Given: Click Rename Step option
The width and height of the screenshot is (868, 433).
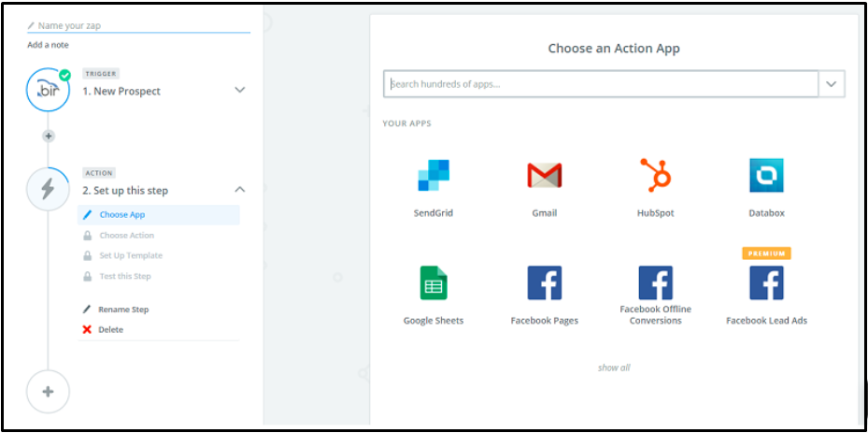Looking at the screenshot, I should [x=123, y=310].
